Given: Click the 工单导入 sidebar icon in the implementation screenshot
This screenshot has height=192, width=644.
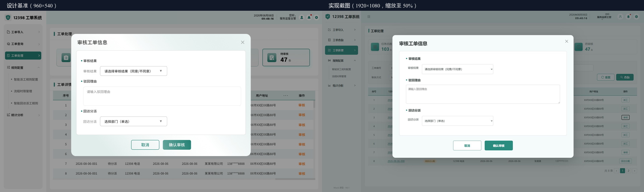Looking at the screenshot, I should click(x=329, y=30).
